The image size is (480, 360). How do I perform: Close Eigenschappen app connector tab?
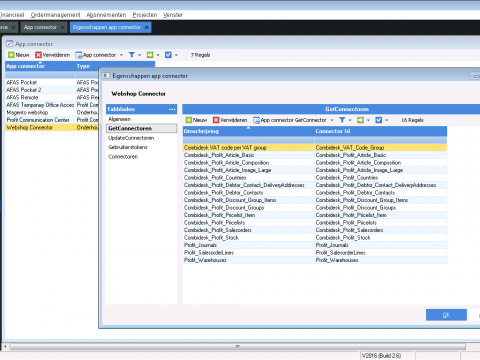coord(147,27)
